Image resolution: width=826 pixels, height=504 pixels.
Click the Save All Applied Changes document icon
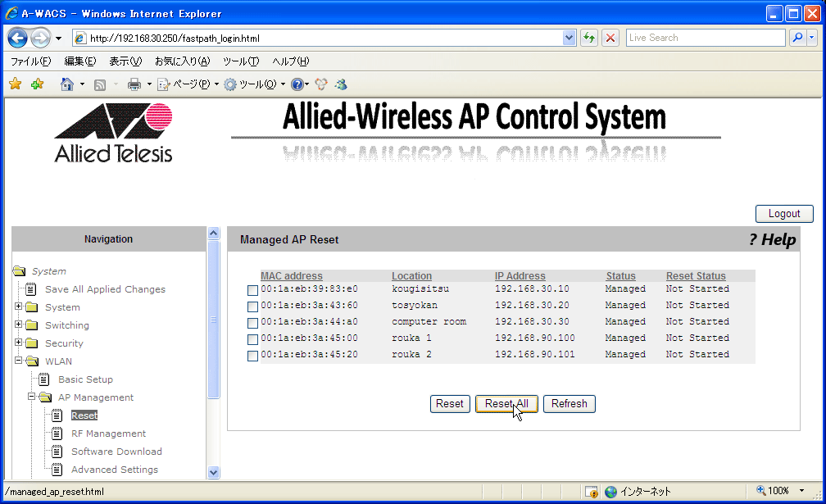(31, 289)
